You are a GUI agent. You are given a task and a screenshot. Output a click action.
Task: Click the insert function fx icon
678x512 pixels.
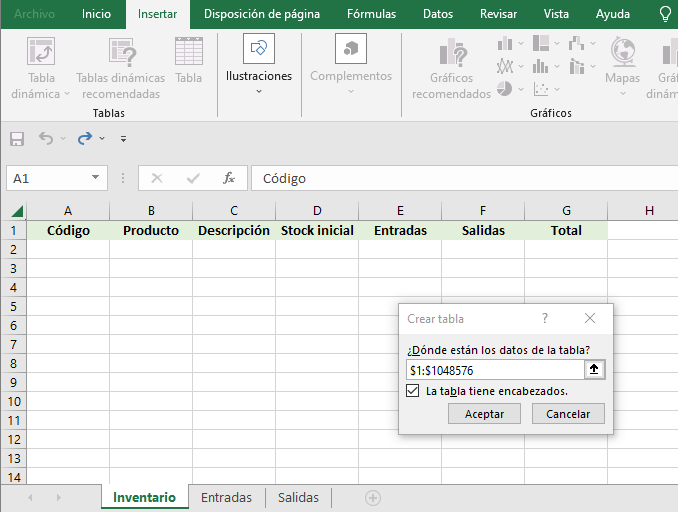click(x=229, y=178)
